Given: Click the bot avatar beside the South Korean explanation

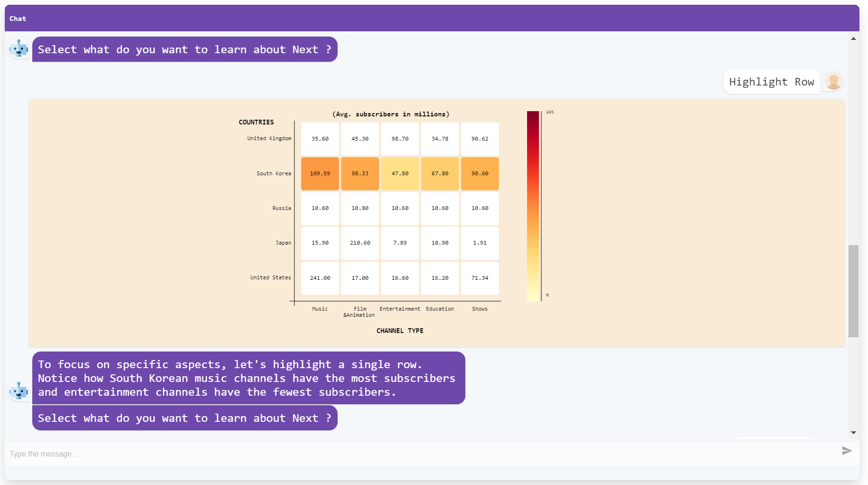Looking at the screenshot, I should (19, 391).
